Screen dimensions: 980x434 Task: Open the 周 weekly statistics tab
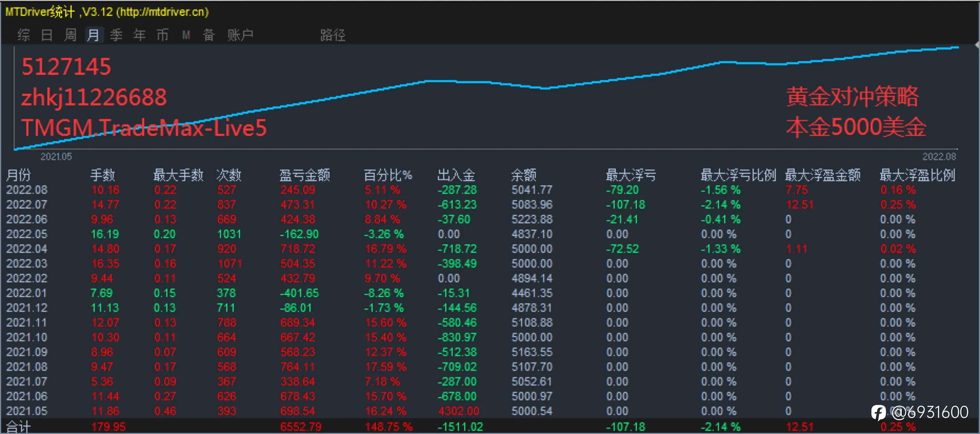pyautogui.click(x=70, y=35)
